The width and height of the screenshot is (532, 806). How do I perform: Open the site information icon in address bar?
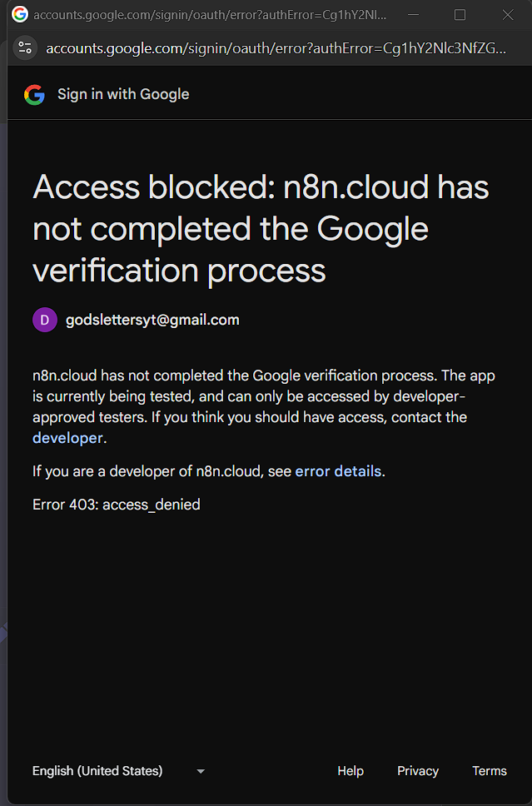[25, 47]
